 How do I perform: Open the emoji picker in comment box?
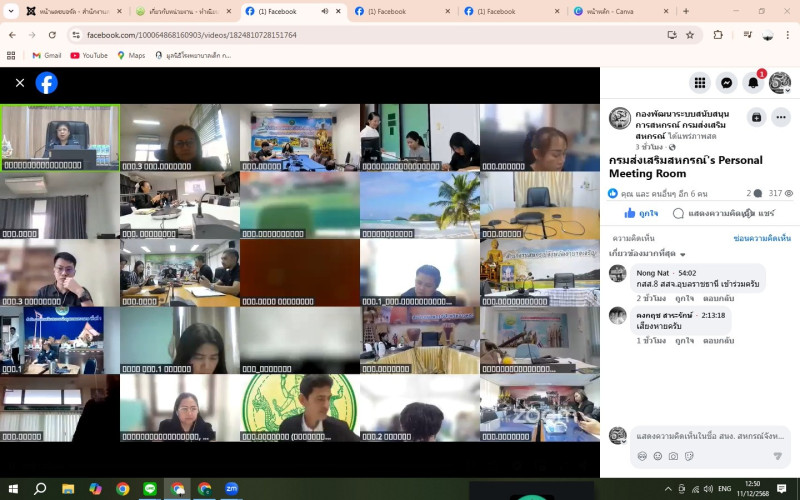(x=657, y=456)
